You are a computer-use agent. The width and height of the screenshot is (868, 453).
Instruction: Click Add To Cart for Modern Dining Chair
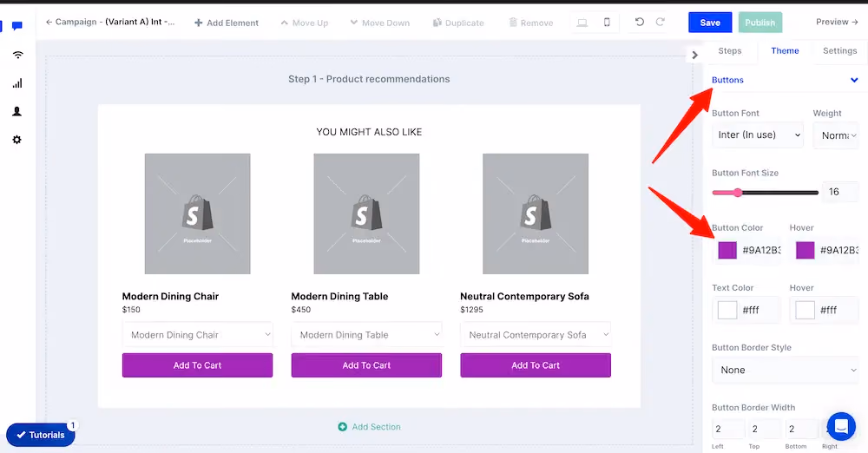coord(198,365)
